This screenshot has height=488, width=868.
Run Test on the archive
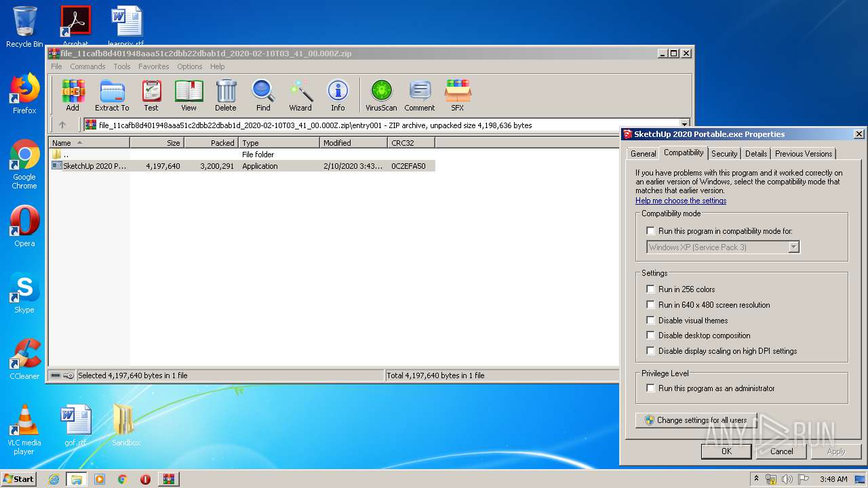[x=151, y=95]
